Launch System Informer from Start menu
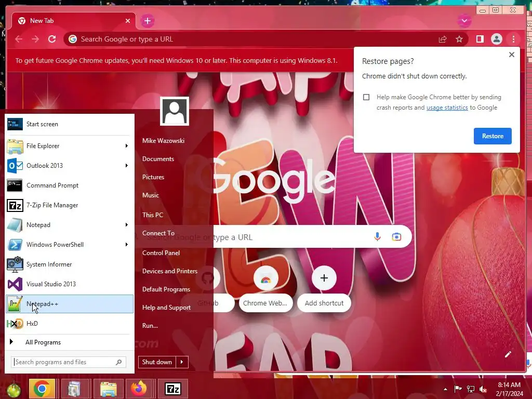532x399 pixels. click(x=69, y=264)
